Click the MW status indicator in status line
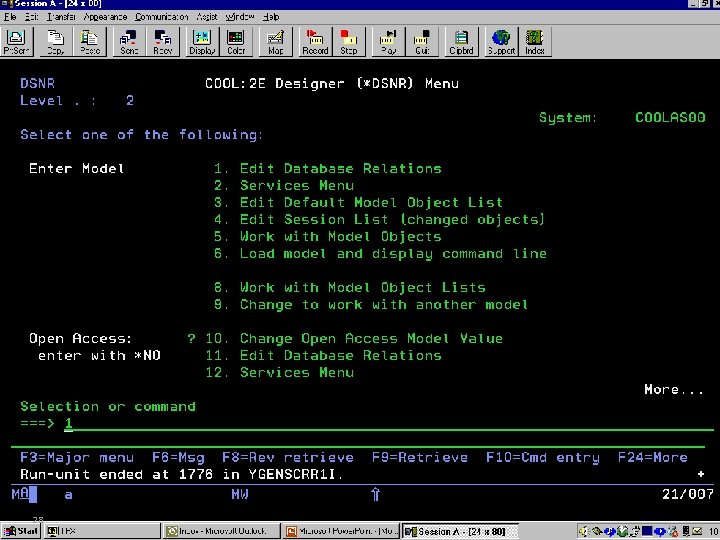Image resolution: width=720 pixels, height=540 pixels. click(x=240, y=494)
